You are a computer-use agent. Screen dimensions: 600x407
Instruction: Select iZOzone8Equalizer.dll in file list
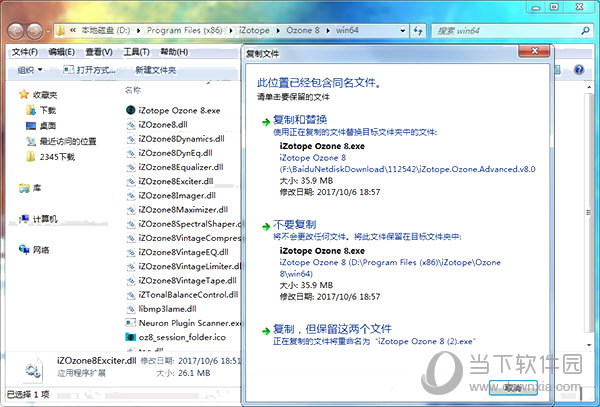tap(181, 167)
